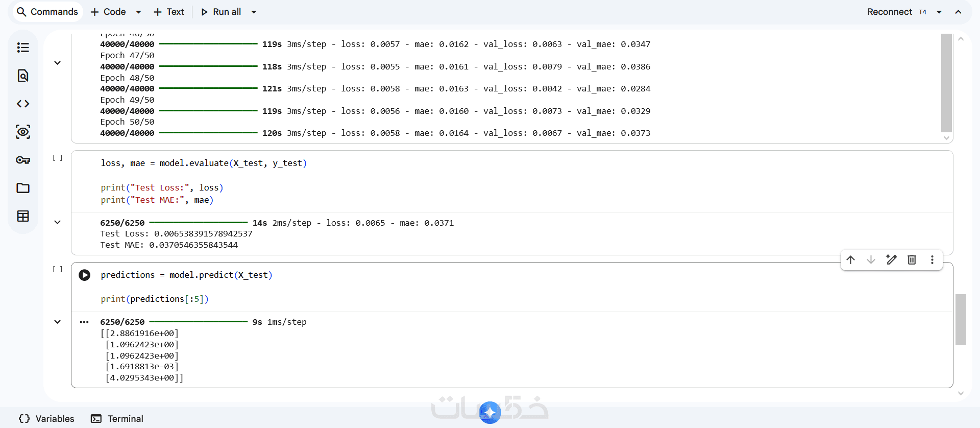Add a new Text cell
The width and height of the screenshot is (980, 428).
click(169, 12)
